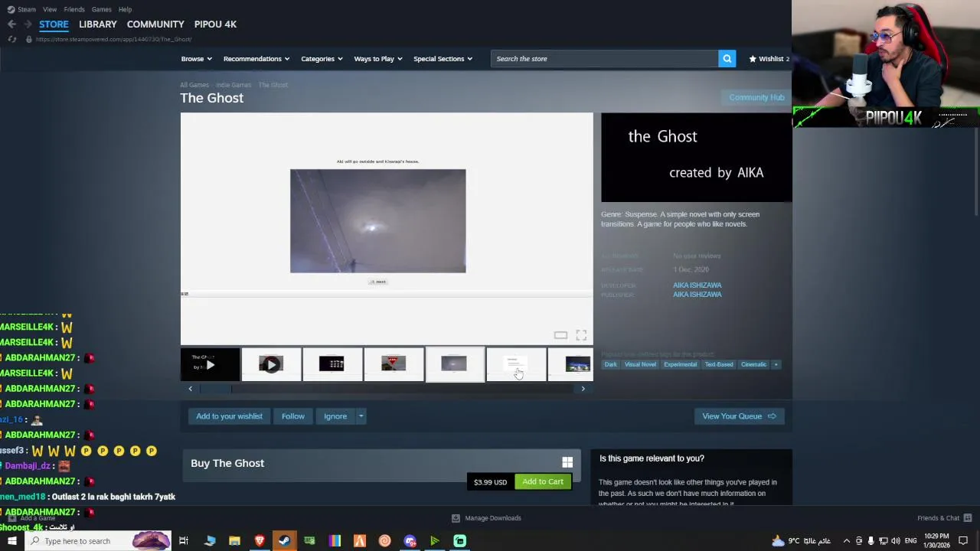Screen dimensions: 980x551
Task: Click into the Search the store field
Action: [604, 59]
